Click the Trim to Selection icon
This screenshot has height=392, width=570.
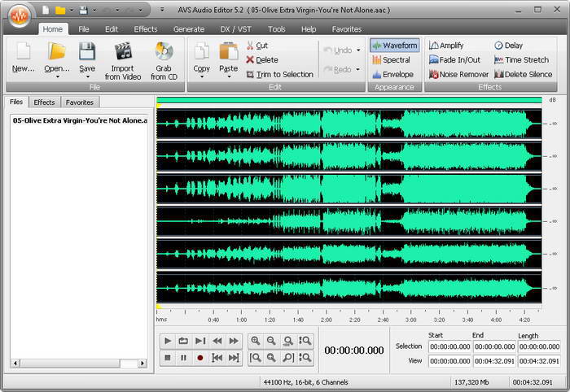tap(251, 74)
